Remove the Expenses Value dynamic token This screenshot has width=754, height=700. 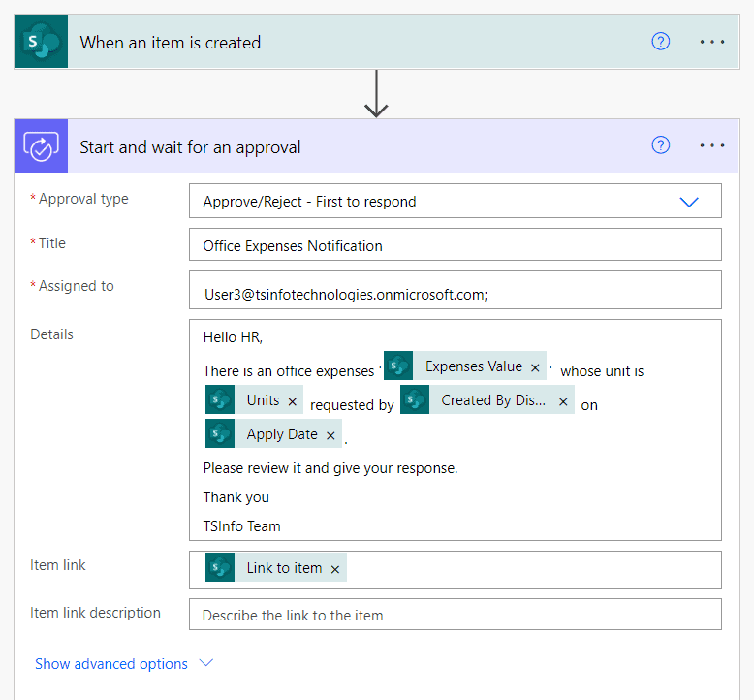pos(535,368)
